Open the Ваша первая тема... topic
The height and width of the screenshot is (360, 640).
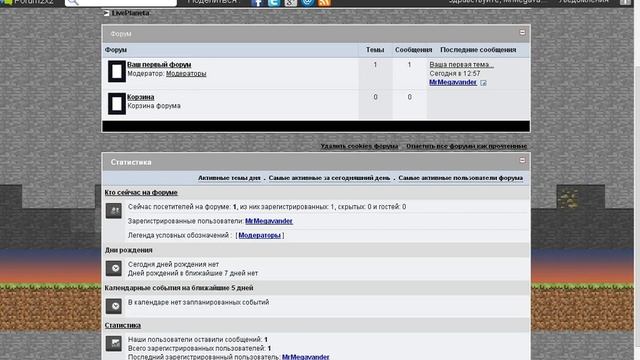pyautogui.click(x=462, y=64)
